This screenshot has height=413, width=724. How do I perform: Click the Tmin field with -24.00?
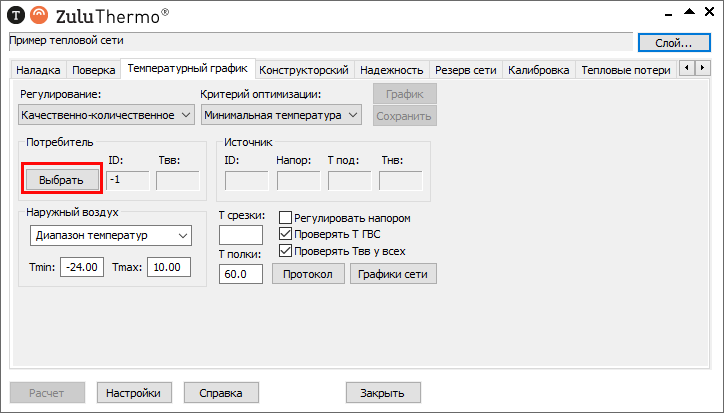[x=82, y=267]
